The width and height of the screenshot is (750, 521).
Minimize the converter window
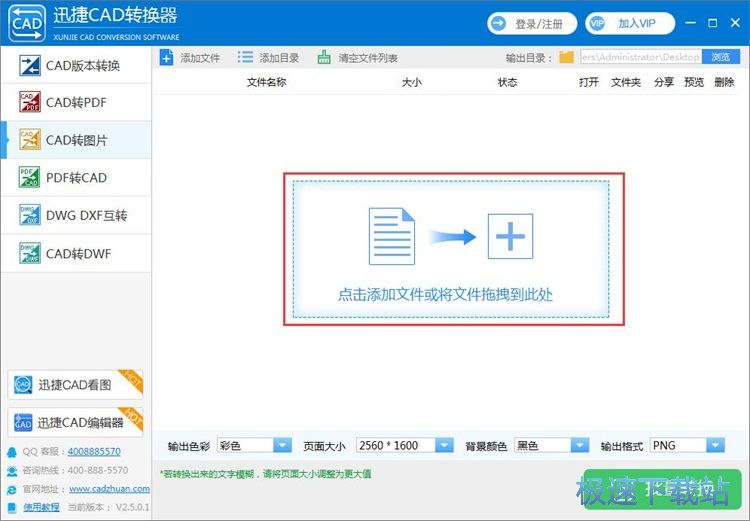point(690,23)
